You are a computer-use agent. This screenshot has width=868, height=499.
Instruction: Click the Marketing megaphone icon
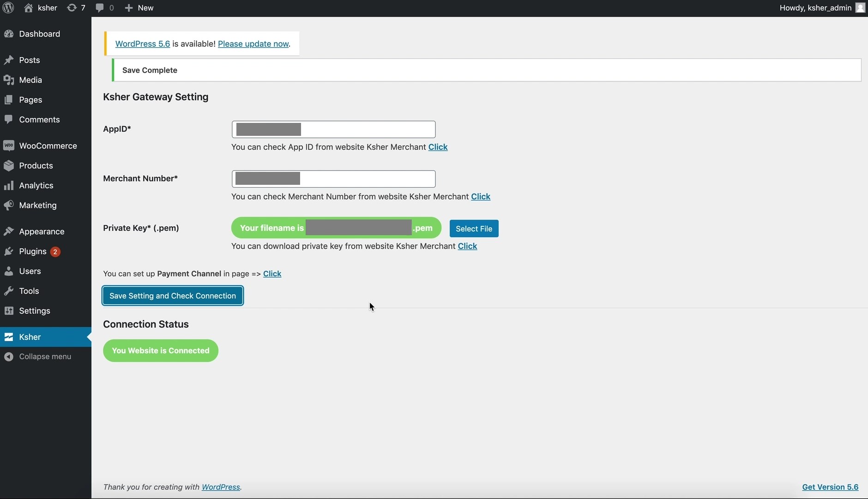pos(9,205)
